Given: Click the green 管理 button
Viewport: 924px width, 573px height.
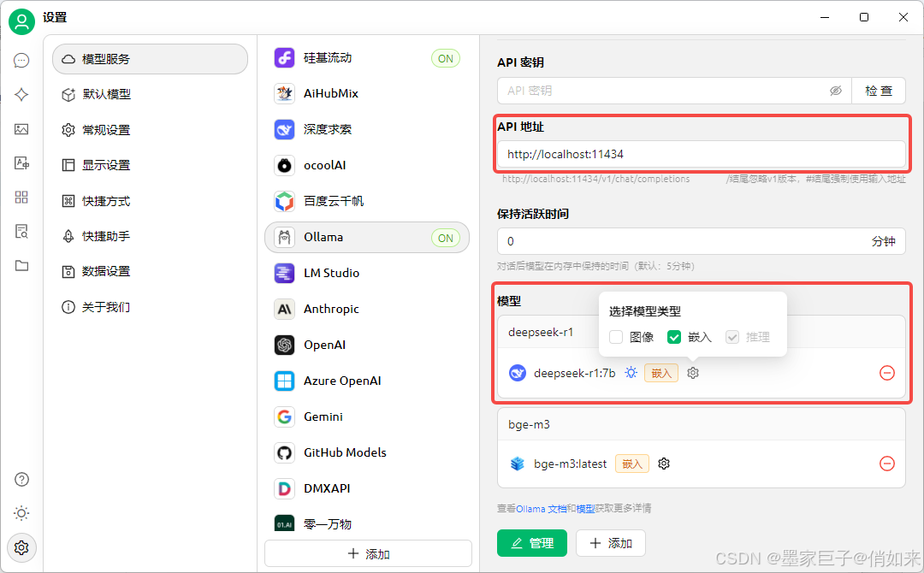Looking at the screenshot, I should pos(532,543).
